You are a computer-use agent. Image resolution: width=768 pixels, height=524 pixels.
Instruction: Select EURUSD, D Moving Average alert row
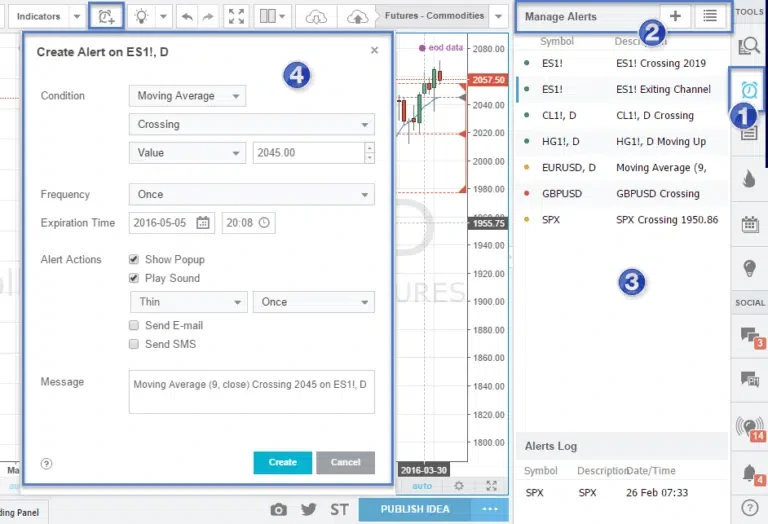click(623, 167)
